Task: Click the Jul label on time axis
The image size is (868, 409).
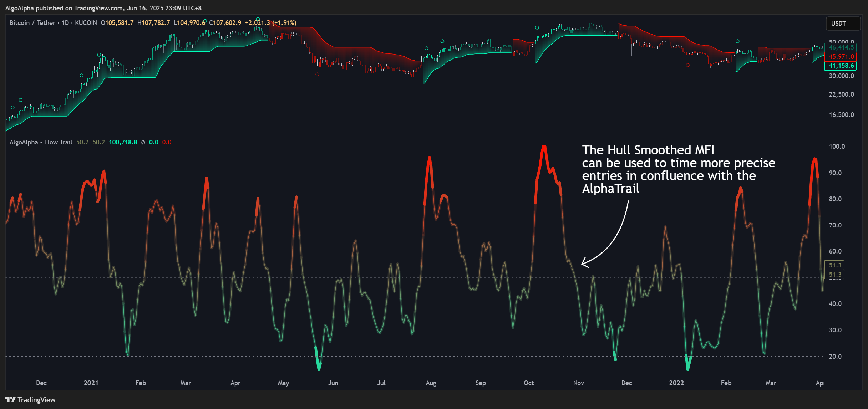Action: 381,383
